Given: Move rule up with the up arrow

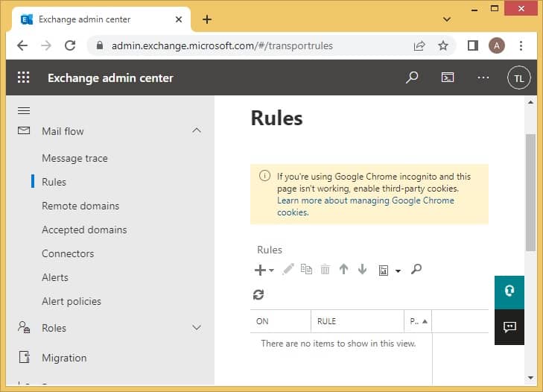Looking at the screenshot, I should tap(343, 269).
